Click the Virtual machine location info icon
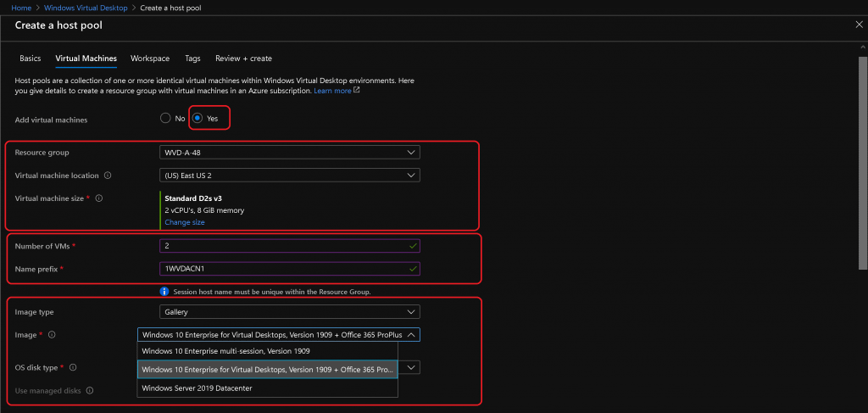This screenshot has height=413, width=868. tap(108, 176)
